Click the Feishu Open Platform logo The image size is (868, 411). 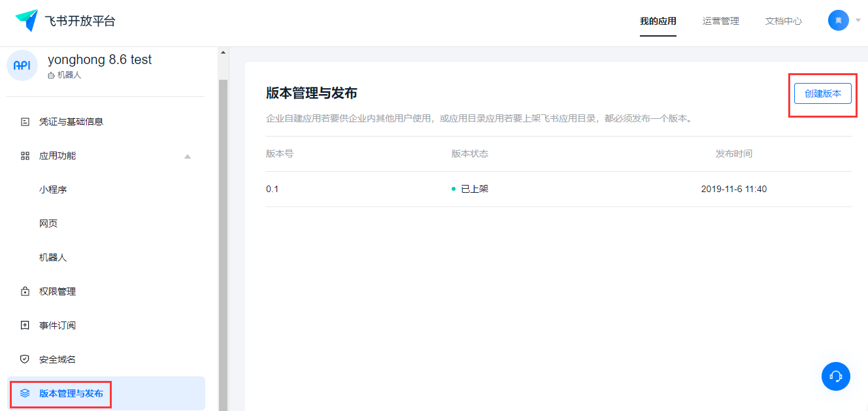(27, 20)
